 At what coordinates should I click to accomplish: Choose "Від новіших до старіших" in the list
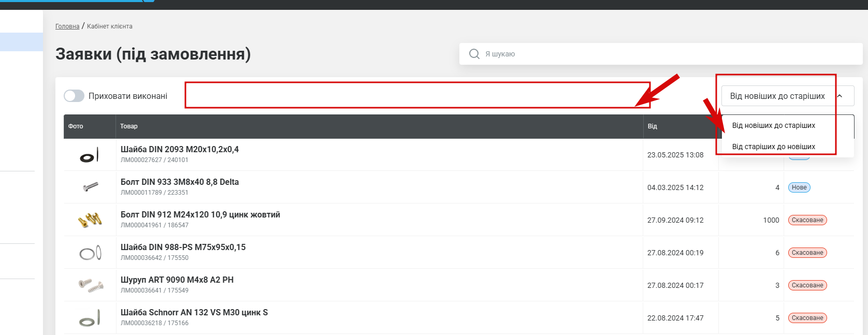coord(773,125)
